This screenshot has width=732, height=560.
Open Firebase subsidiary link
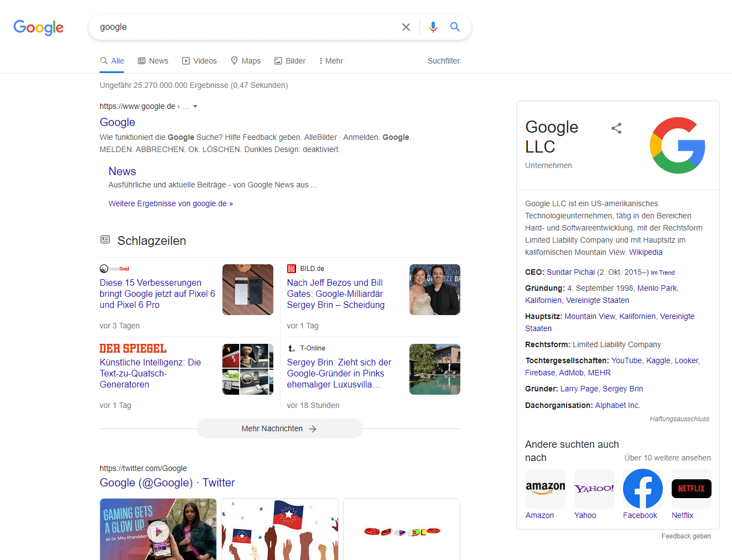pyautogui.click(x=540, y=373)
